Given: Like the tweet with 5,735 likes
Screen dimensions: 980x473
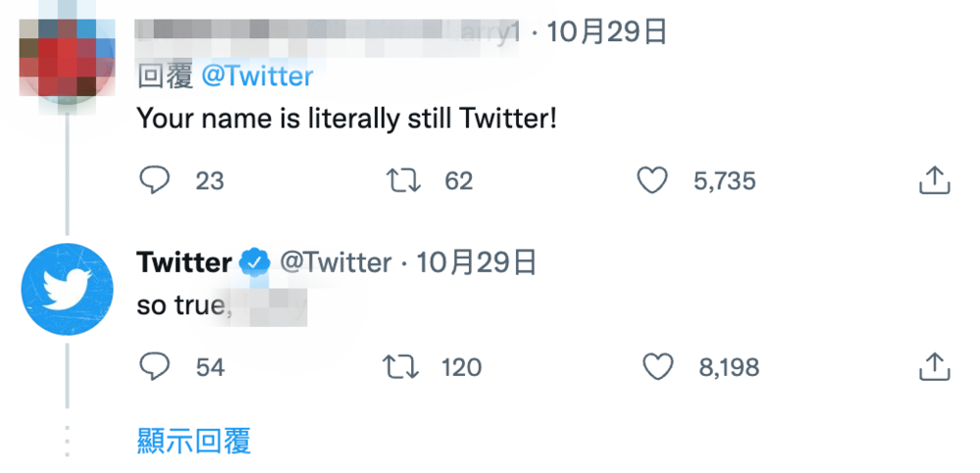Looking at the screenshot, I should 652,181.
